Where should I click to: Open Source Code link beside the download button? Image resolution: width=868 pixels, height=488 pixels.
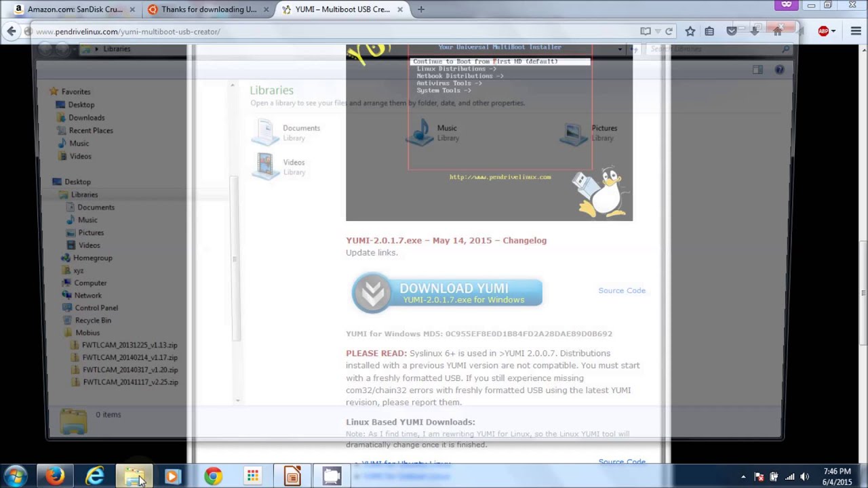point(622,290)
